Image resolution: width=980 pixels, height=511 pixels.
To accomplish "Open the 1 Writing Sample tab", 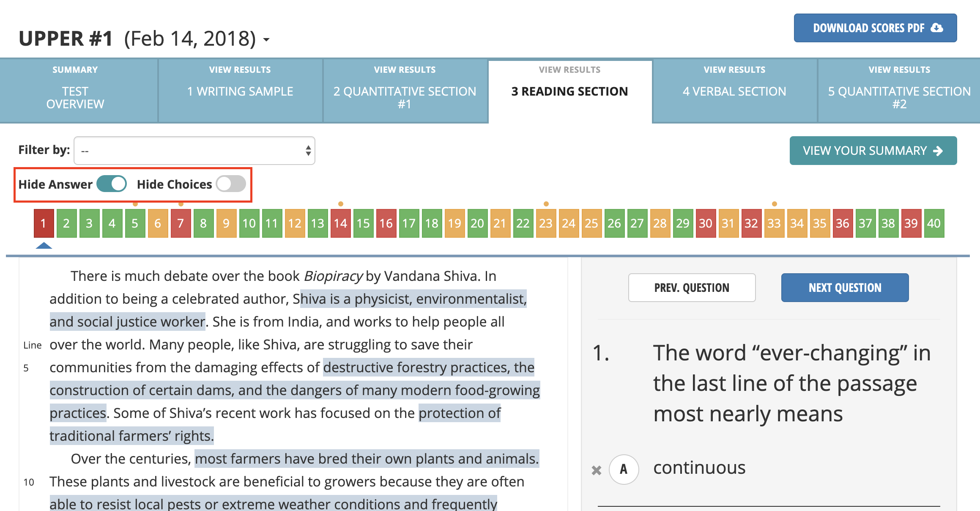I will (x=240, y=91).
